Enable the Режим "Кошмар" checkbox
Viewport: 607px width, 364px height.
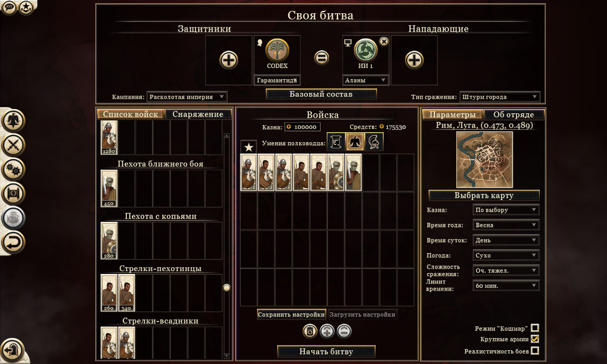(x=535, y=328)
